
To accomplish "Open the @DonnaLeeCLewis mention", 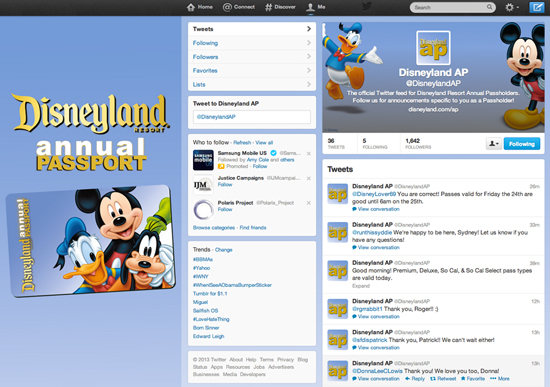I will click(377, 371).
